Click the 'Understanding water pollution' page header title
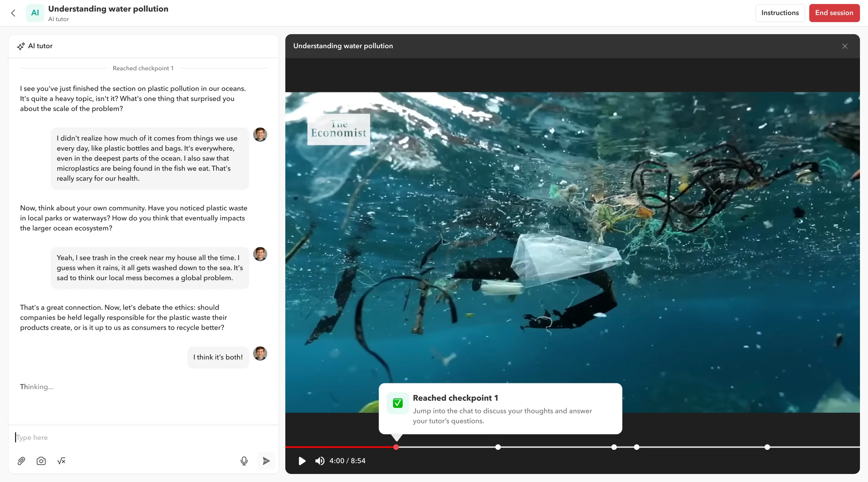868x482 pixels. click(x=108, y=9)
